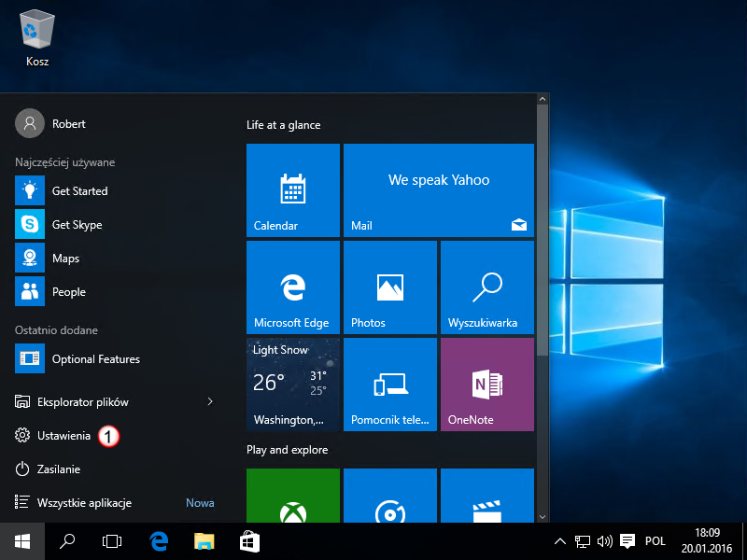This screenshot has height=560, width=747.
Task: Launch the OneNote tile
Action: 487,385
